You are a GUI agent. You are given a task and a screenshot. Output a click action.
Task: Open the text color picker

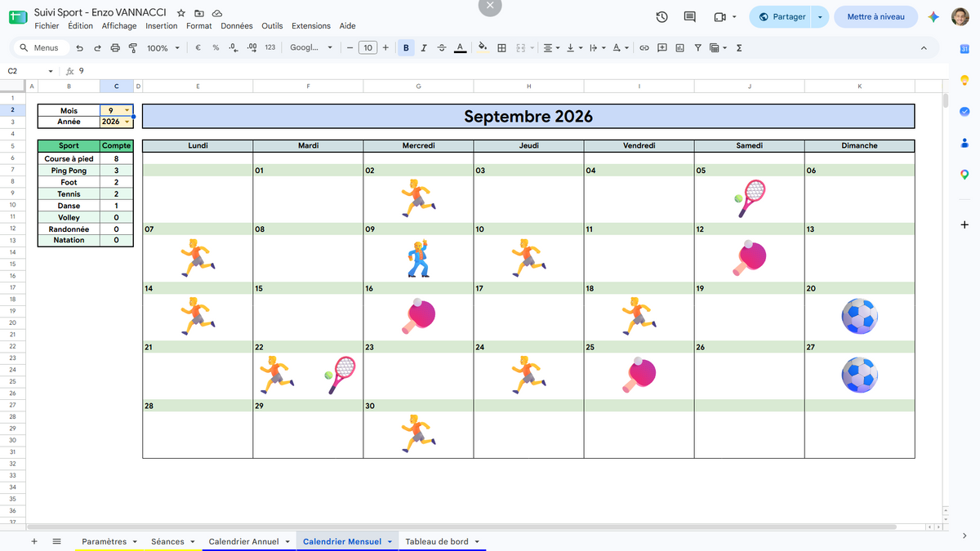pyautogui.click(x=461, y=48)
